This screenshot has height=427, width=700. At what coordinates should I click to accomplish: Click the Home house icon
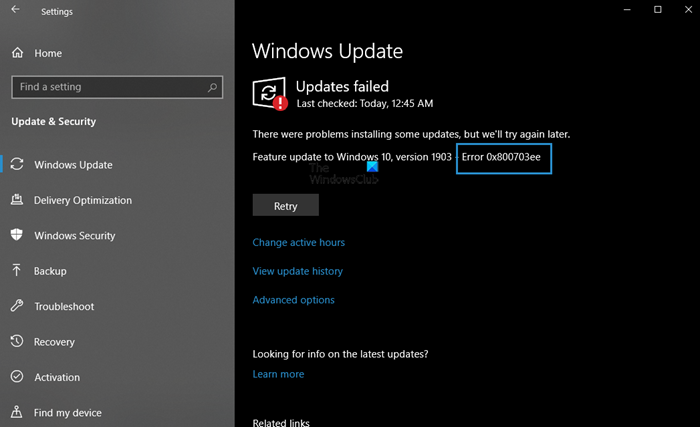pyautogui.click(x=17, y=53)
